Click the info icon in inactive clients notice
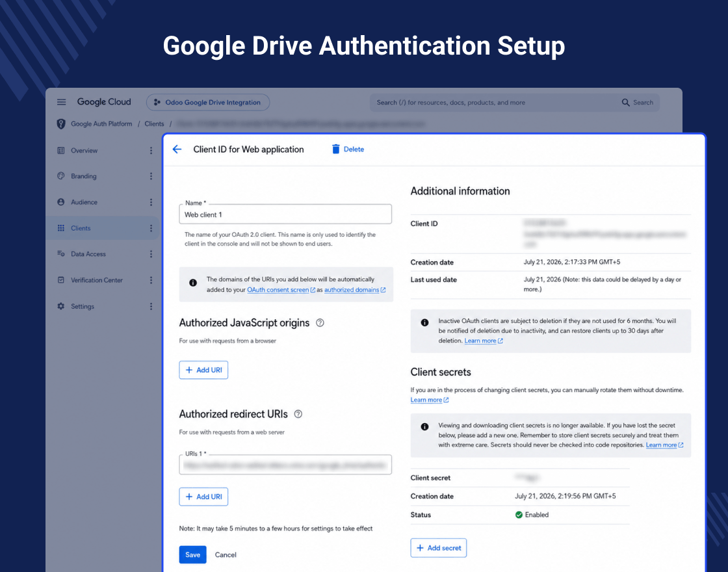This screenshot has height=572, width=728. click(x=425, y=322)
